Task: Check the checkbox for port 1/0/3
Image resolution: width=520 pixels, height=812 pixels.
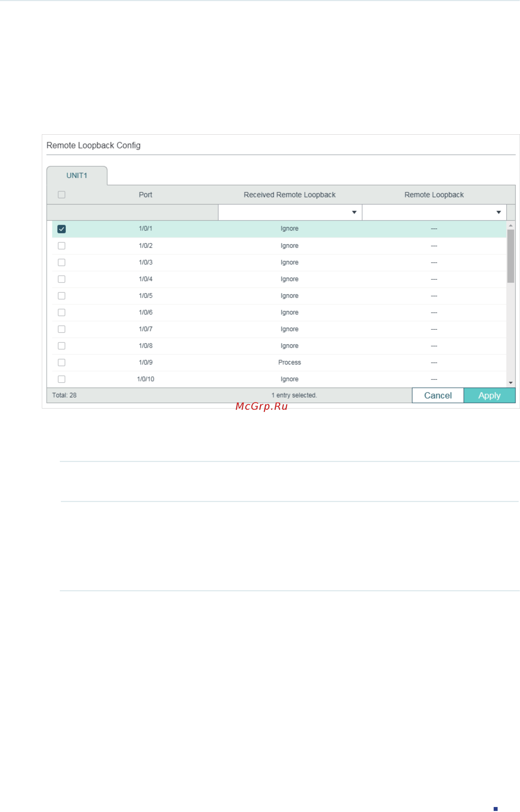Action: tap(61, 262)
